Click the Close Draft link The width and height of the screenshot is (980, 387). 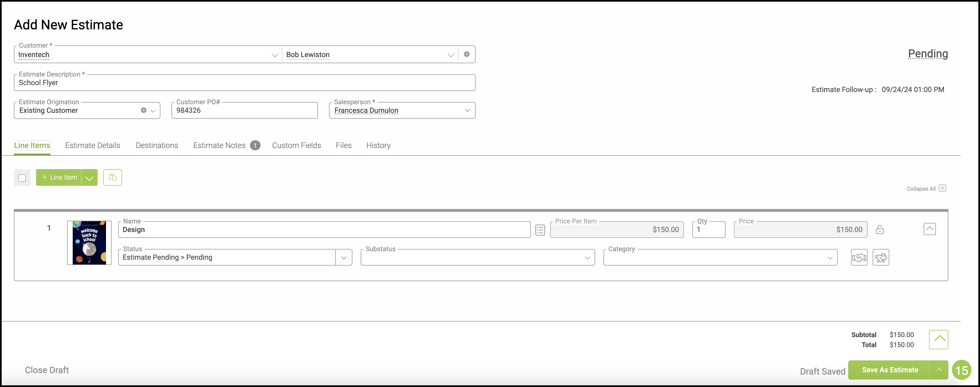[47, 370]
